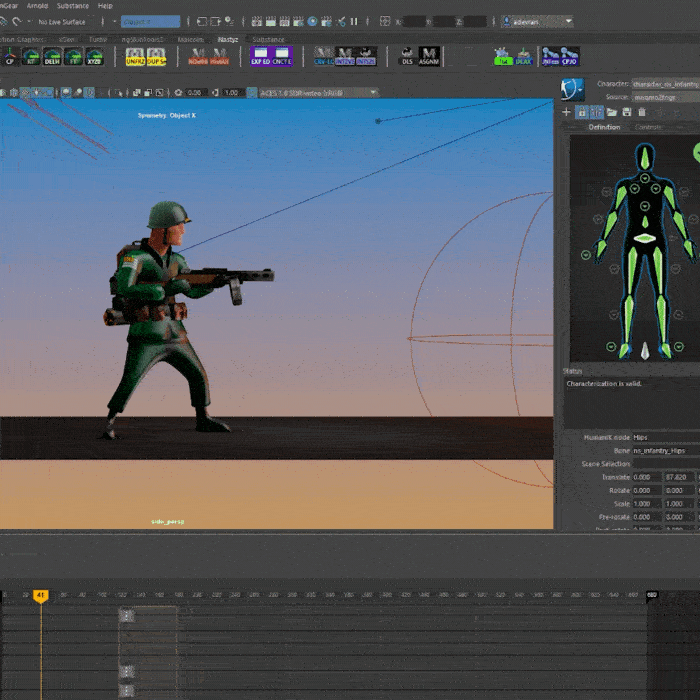Click the CP shelf icon
The image size is (700, 700).
tap(9, 57)
